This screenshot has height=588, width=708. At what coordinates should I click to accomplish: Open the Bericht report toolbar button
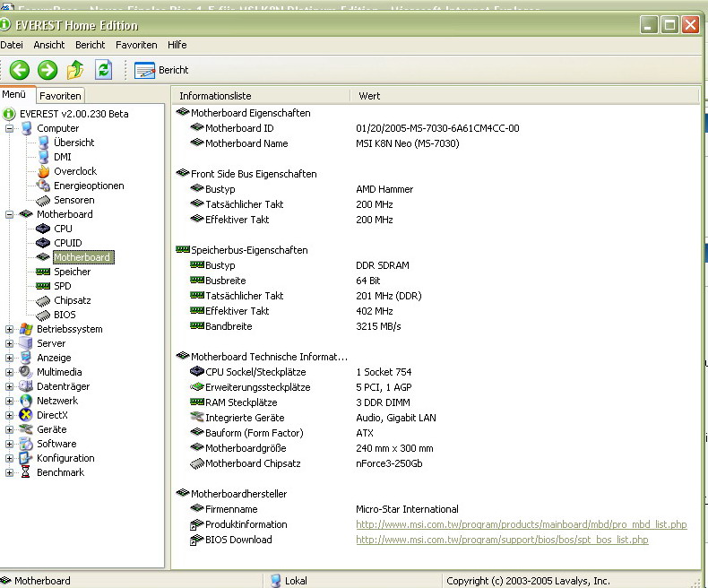tap(161, 71)
